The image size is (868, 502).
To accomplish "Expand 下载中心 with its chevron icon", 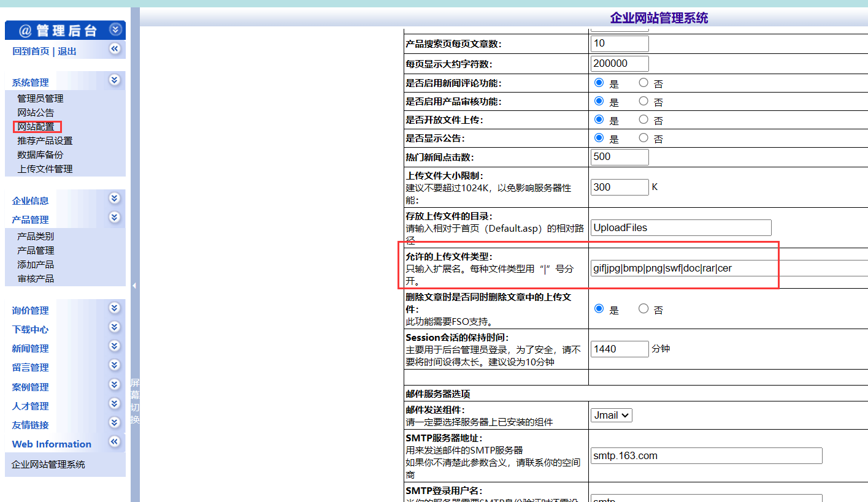I will point(115,327).
